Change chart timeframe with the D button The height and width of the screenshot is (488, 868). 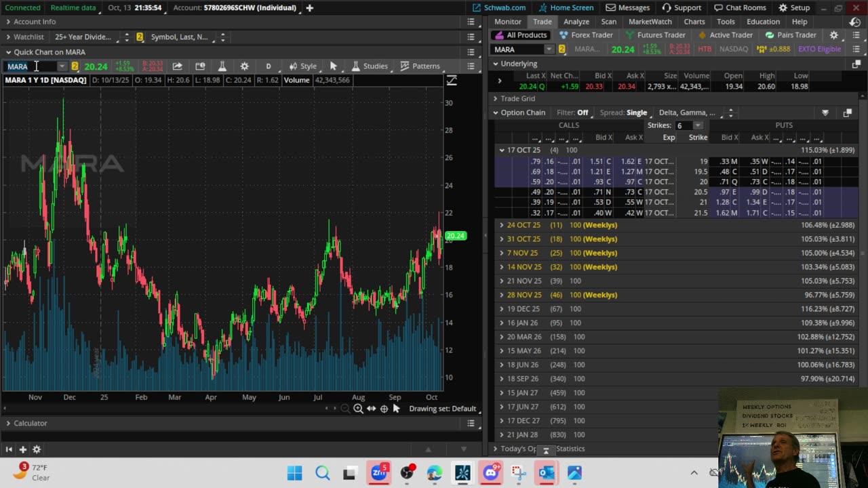coord(269,66)
